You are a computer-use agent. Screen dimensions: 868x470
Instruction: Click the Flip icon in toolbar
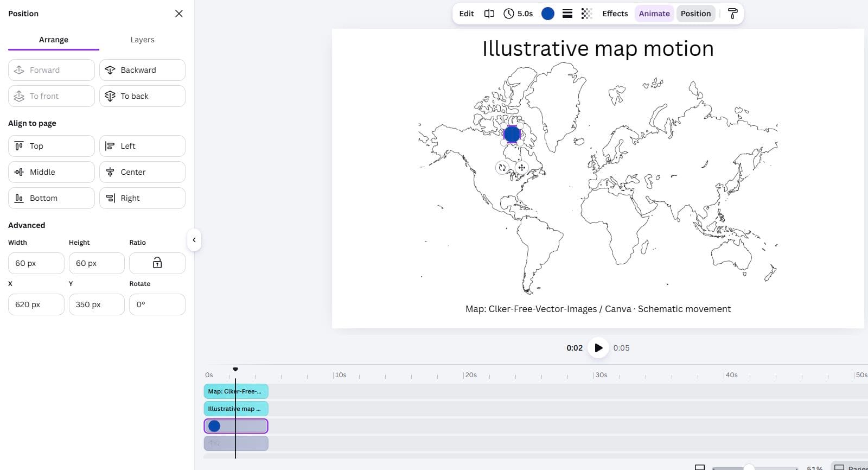tap(489, 14)
